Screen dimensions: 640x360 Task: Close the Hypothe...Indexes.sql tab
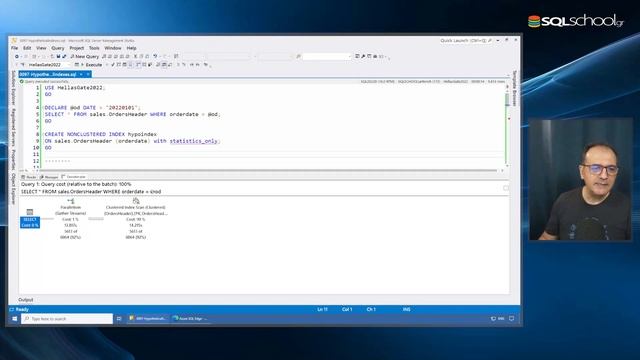[x=88, y=74]
